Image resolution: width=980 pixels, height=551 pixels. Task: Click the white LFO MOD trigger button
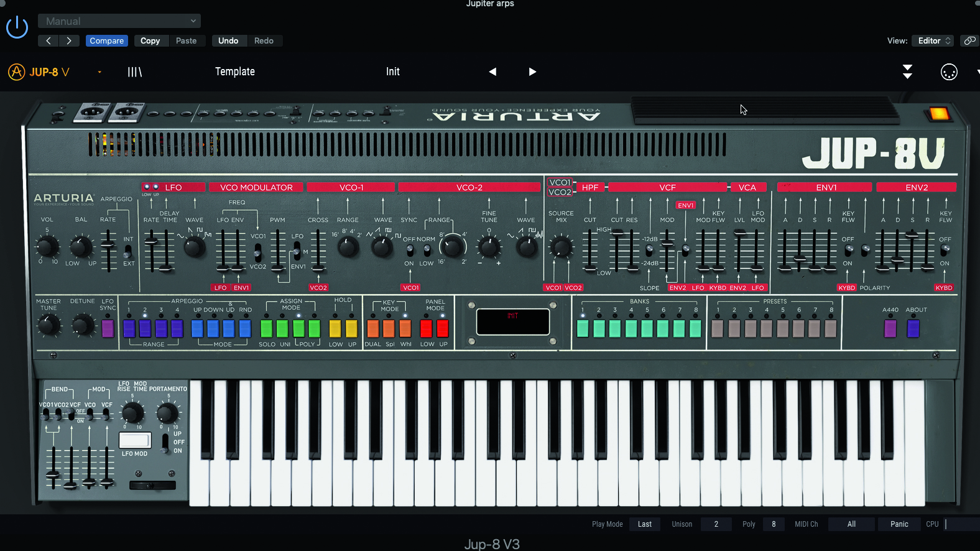click(x=135, y=440)
